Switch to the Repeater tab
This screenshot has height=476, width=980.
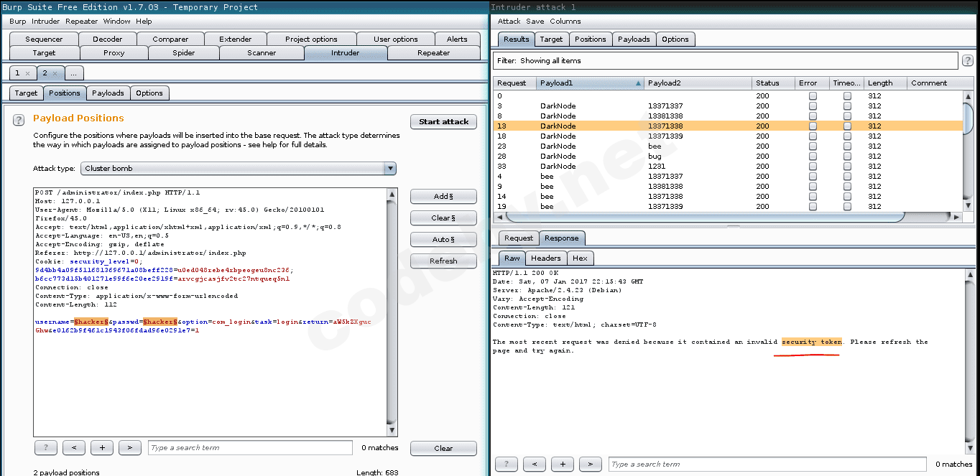[x=433, y=53]
